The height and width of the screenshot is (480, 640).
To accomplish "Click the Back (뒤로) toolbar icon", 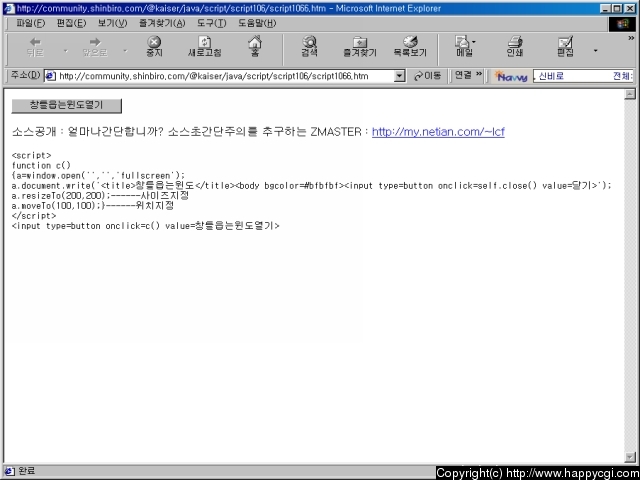I will (x=35, y=47).
